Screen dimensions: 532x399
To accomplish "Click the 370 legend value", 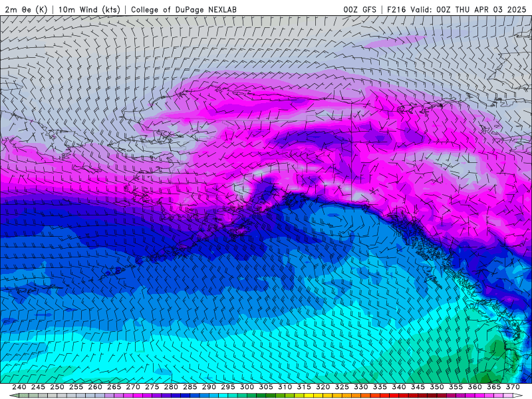I will click(513, 387).
